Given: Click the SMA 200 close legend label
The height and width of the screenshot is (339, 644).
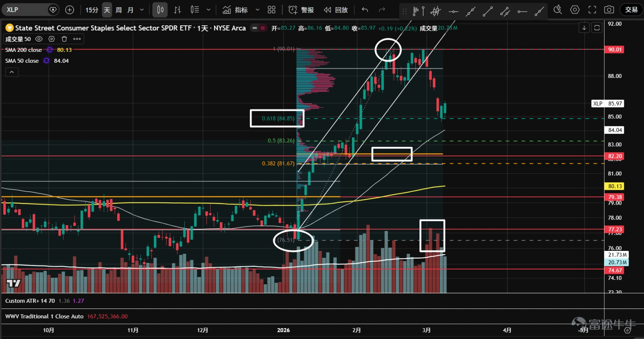Looking at the screenshot, I should pyautogui.click(x=23, y=50).
